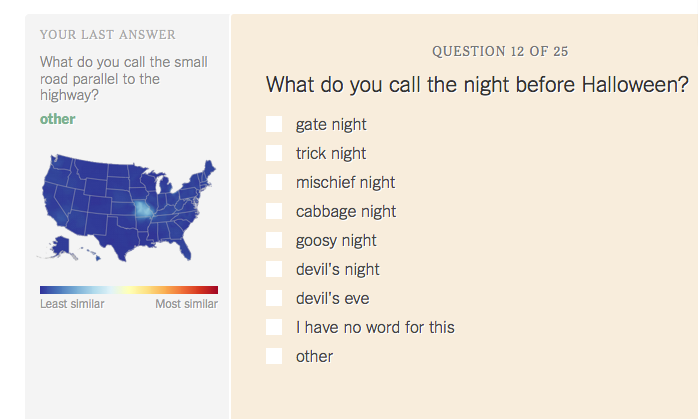The width and height of the screenshot is (698, 419).
Task: Check the other checkbox in question 12
Action: click(x=274, y=356)
